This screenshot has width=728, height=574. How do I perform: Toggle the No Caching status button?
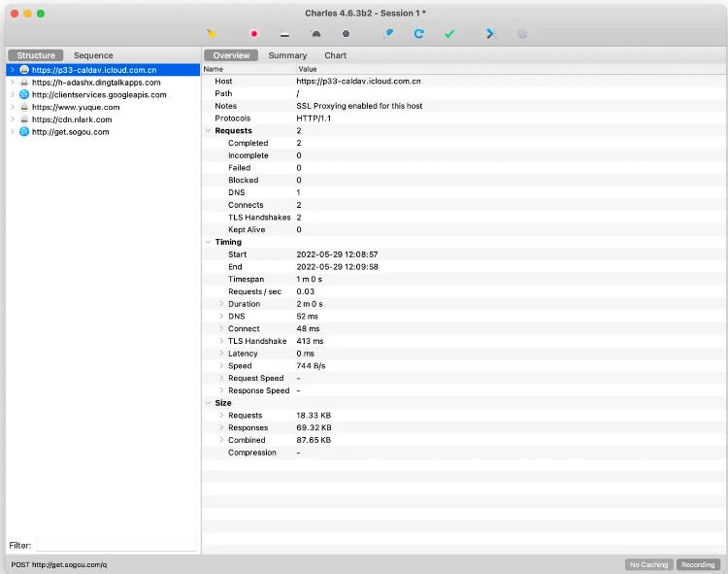[647, 564]
